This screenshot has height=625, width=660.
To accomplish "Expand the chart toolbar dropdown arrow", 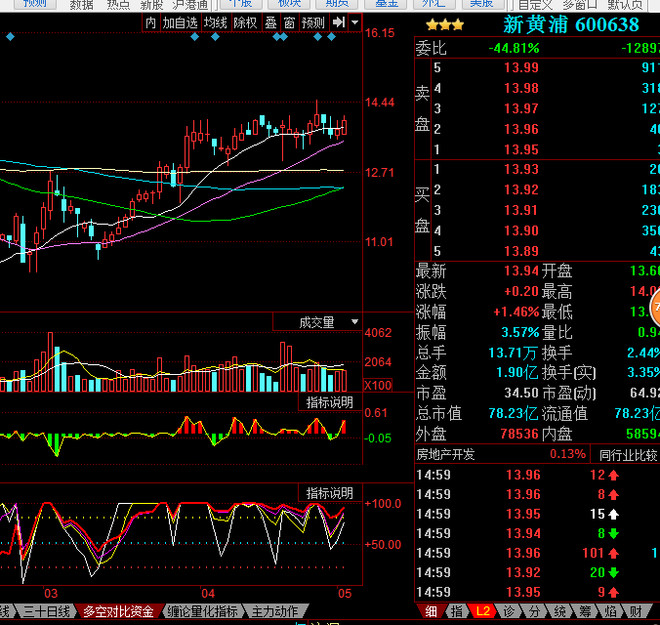I will (355, 22).
